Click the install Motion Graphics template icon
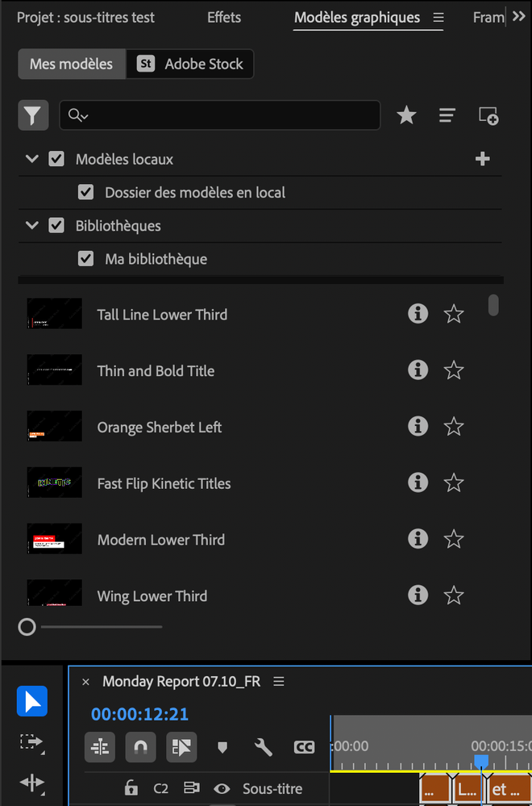Image resolution: width=532 pixels, height=806 pixels. [488, 115]
